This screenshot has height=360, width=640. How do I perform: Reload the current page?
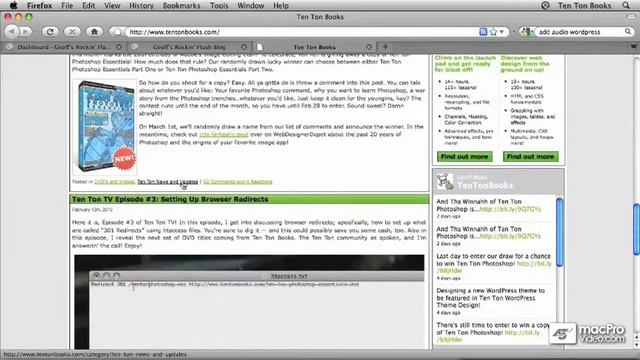(50, 31)
